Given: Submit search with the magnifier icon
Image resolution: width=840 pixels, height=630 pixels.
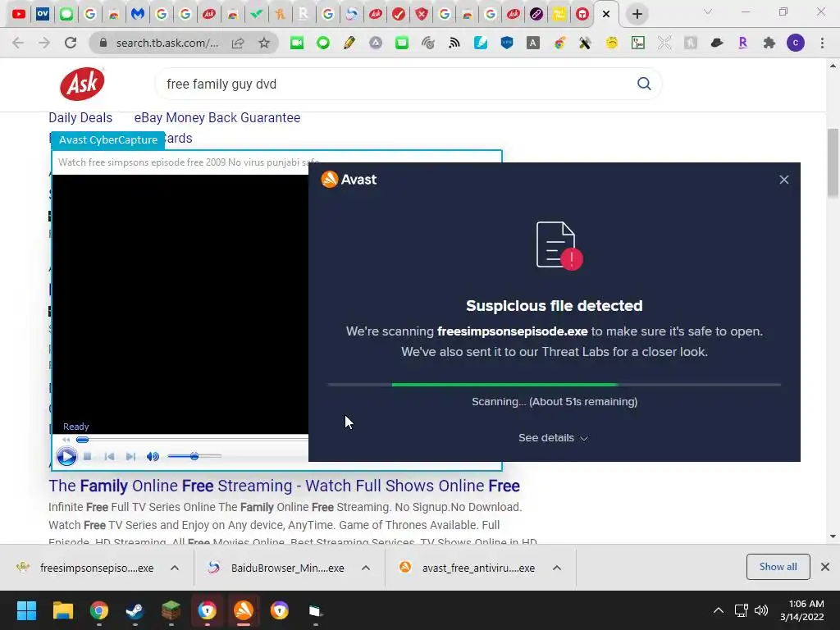Looking at the screenshot, I should coord(644,84).
